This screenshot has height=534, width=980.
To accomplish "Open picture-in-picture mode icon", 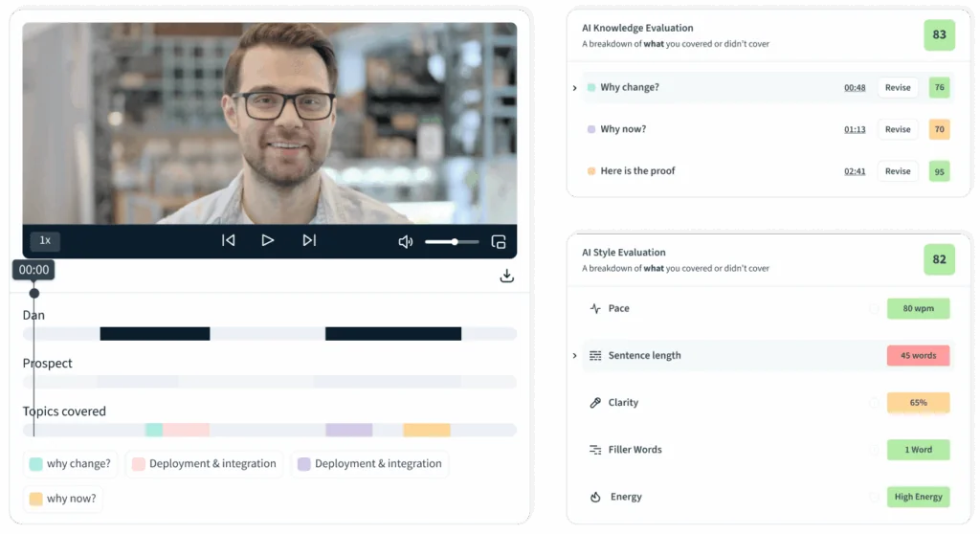I will click(x=498, y=242).
